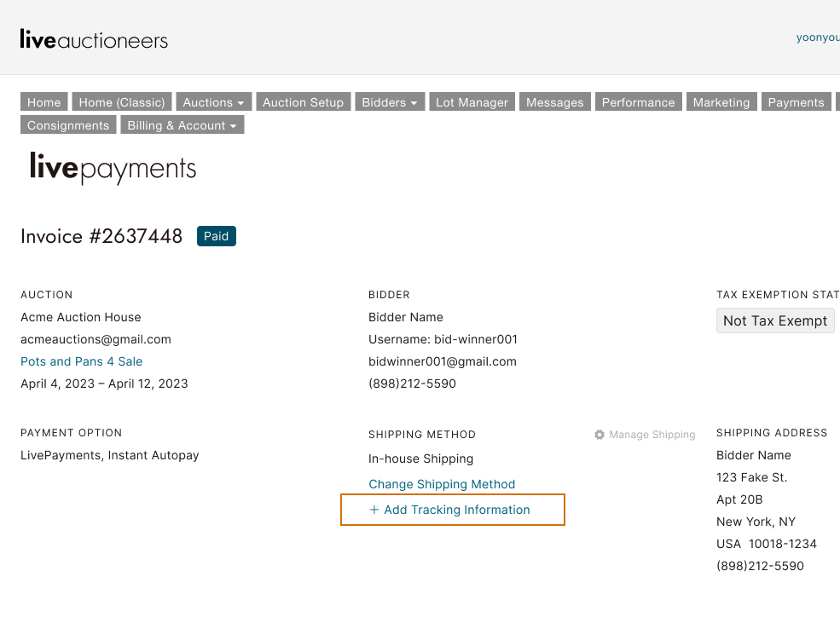840x623 pixels.
Task: Open the Pots and Pans 4 Sale link
Action: click(81, 361)
